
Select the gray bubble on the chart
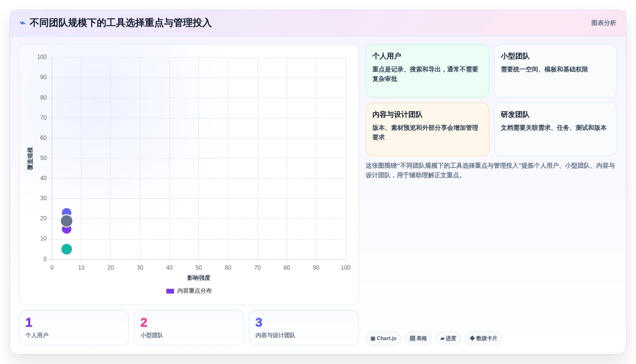point(67,221)
